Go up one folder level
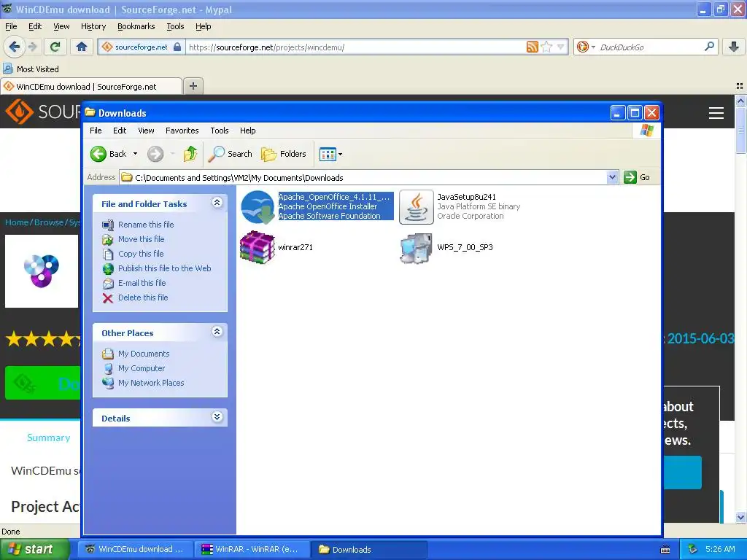747x560 pixels. click(x=190, y=154)
